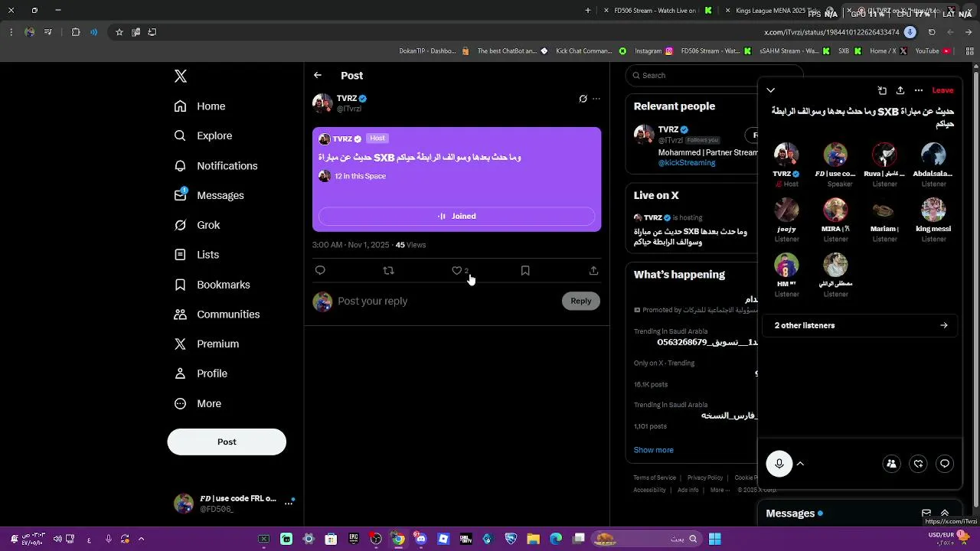Image resolution: width=980 pixels, height=551 pixels.
Task: Open Space guests people icon
Action: coord(891,463)
